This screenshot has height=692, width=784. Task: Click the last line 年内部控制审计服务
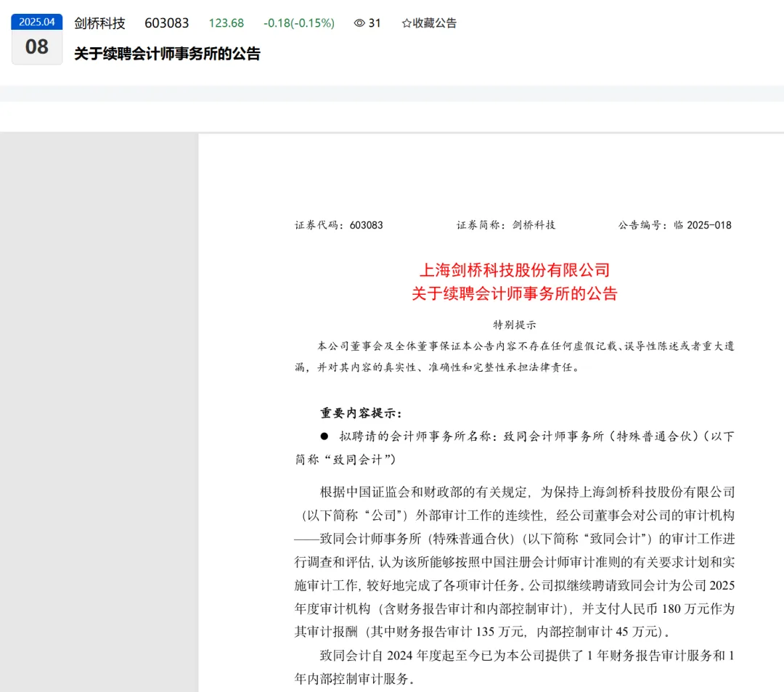354,679
